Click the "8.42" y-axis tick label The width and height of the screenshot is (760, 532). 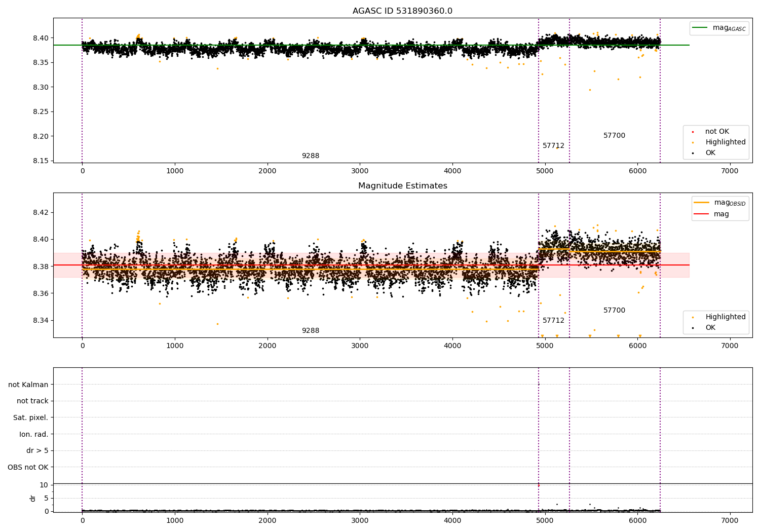41,212
